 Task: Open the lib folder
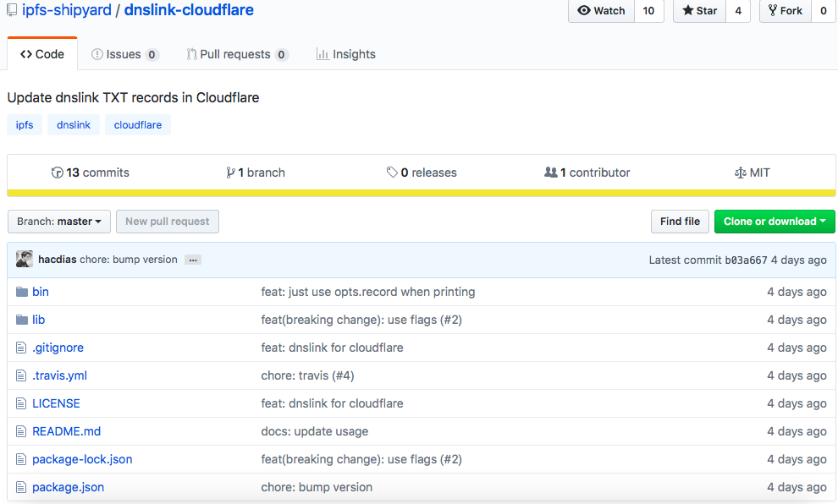coord(38,320)
